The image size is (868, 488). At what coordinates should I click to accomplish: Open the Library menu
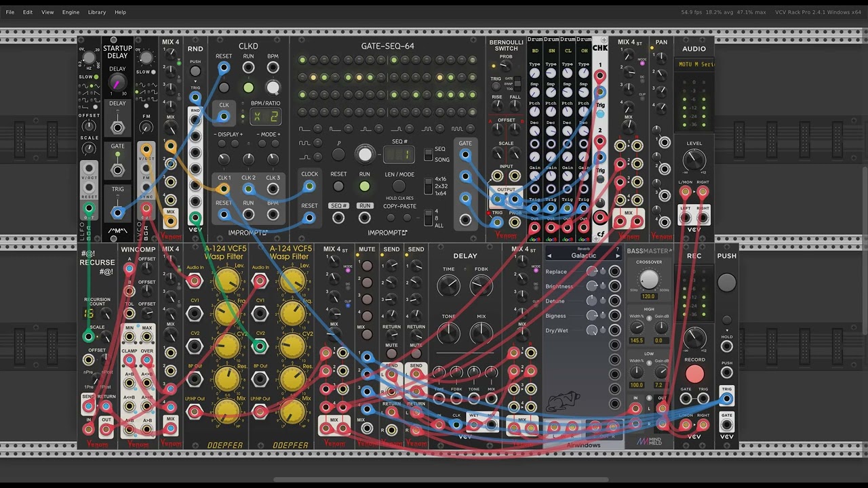click(x=97, y=12)
